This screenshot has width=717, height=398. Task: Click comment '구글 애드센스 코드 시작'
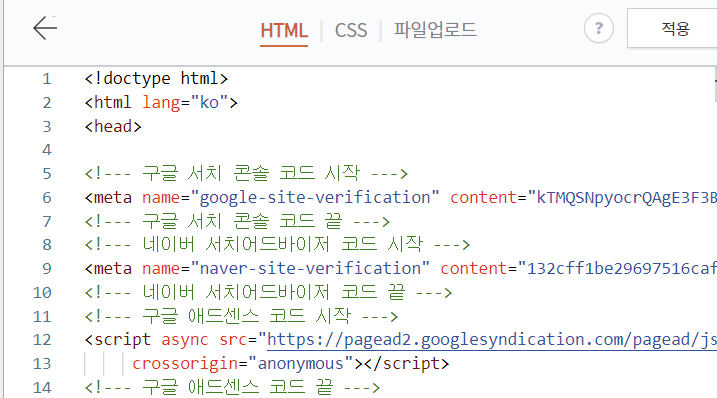241,316
